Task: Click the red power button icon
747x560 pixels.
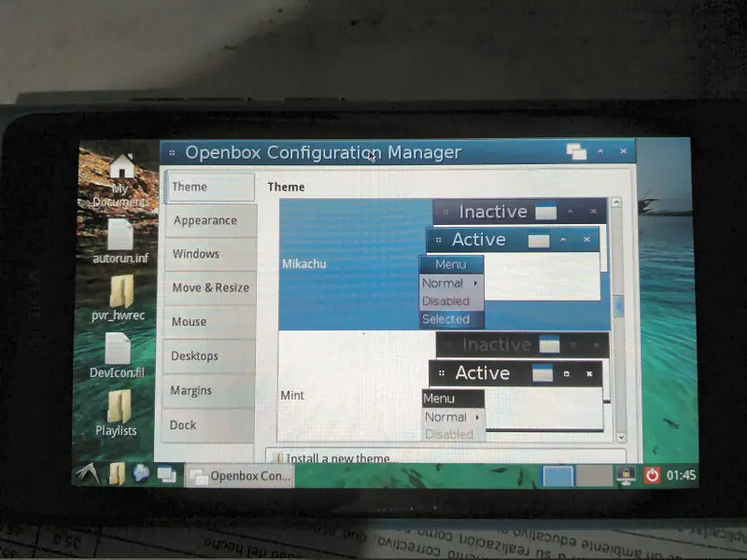Action: click(x=652, y=475)
